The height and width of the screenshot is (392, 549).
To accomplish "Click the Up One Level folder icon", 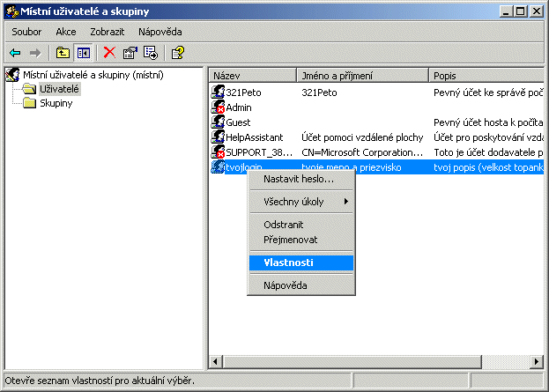I will pos(63,53).
